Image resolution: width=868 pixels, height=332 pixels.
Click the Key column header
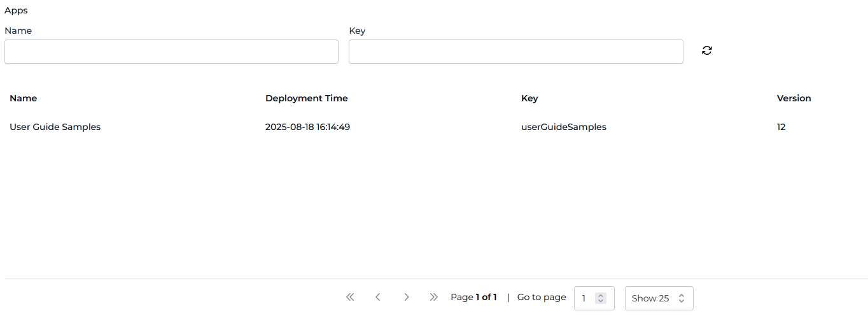click(529, 98)
